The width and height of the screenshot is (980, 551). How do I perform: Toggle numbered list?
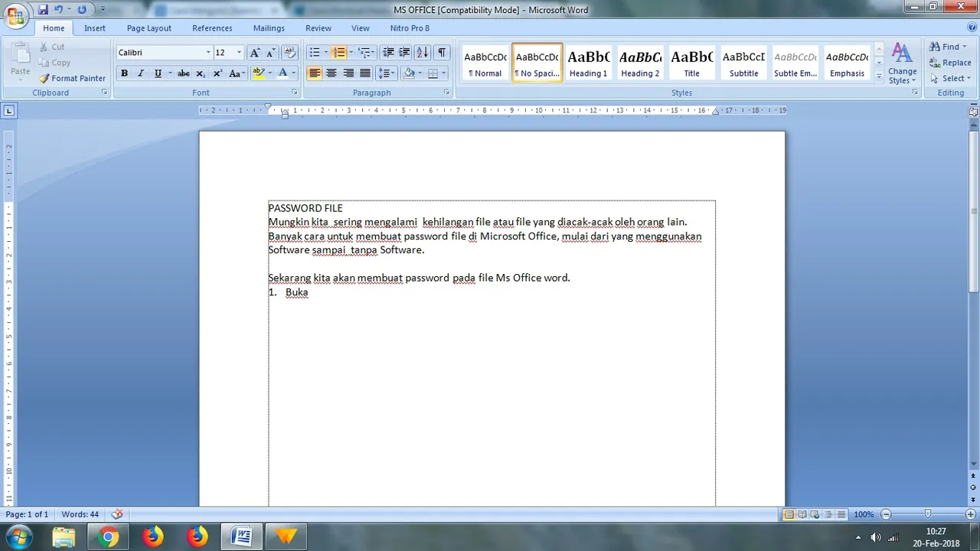339,53
